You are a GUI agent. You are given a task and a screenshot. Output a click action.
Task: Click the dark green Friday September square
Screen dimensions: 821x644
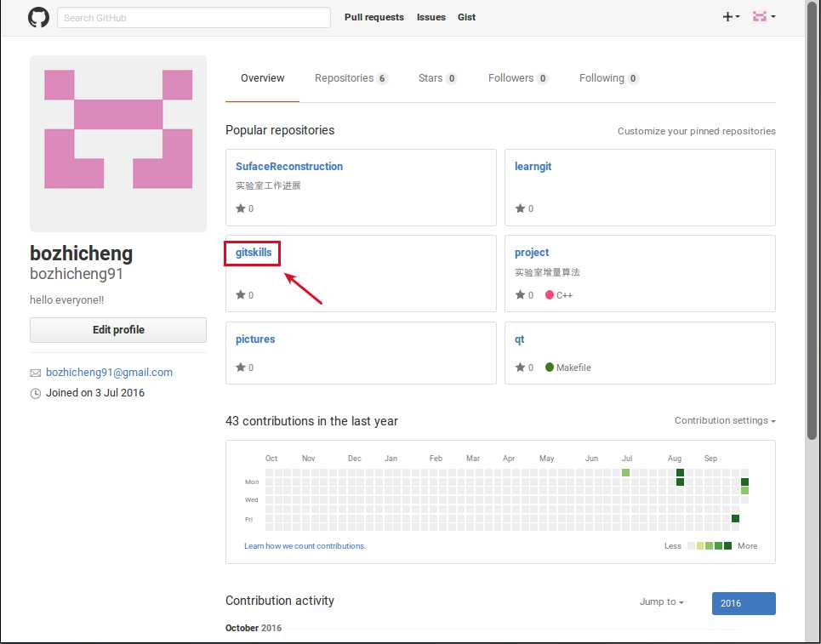click(x=736, y=518)
